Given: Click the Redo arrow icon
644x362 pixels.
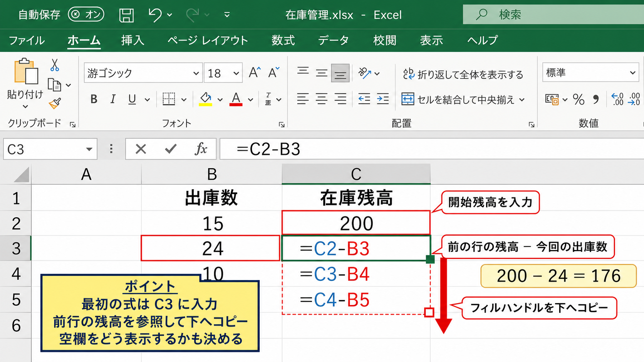Looking at the screenshot, I should (x=192, y=15).
